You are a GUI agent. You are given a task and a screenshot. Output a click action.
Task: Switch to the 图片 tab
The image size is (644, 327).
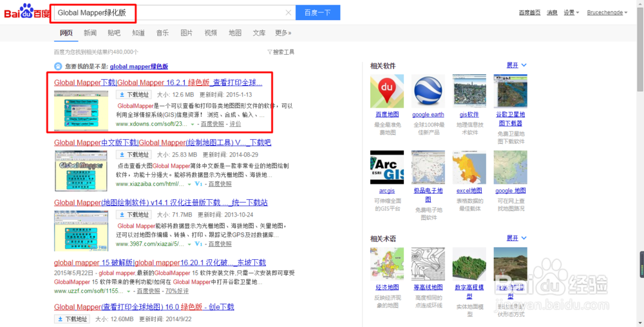point(187,33)
